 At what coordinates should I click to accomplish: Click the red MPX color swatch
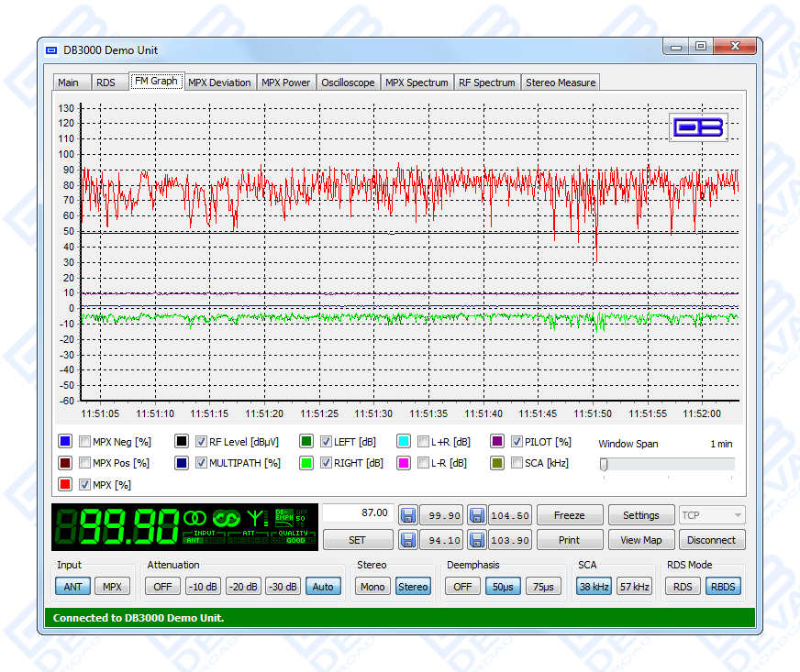coord(65,484)
